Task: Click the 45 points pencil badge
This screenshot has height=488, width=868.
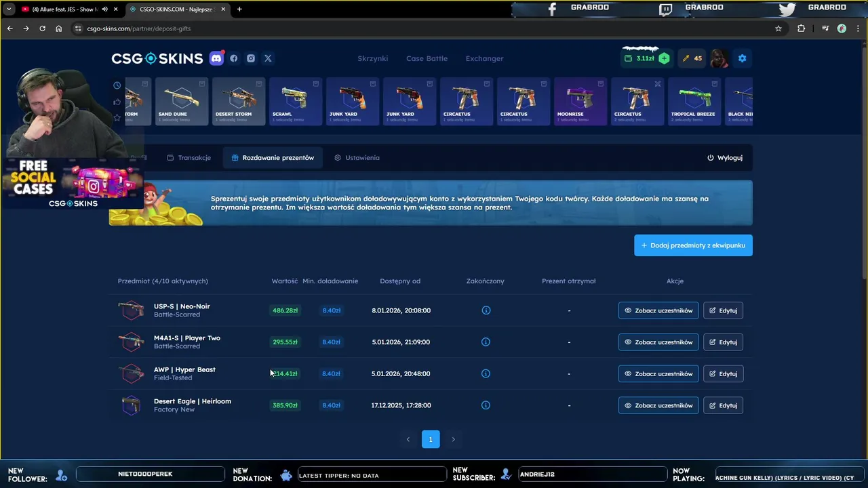Action: coord(692,58)
